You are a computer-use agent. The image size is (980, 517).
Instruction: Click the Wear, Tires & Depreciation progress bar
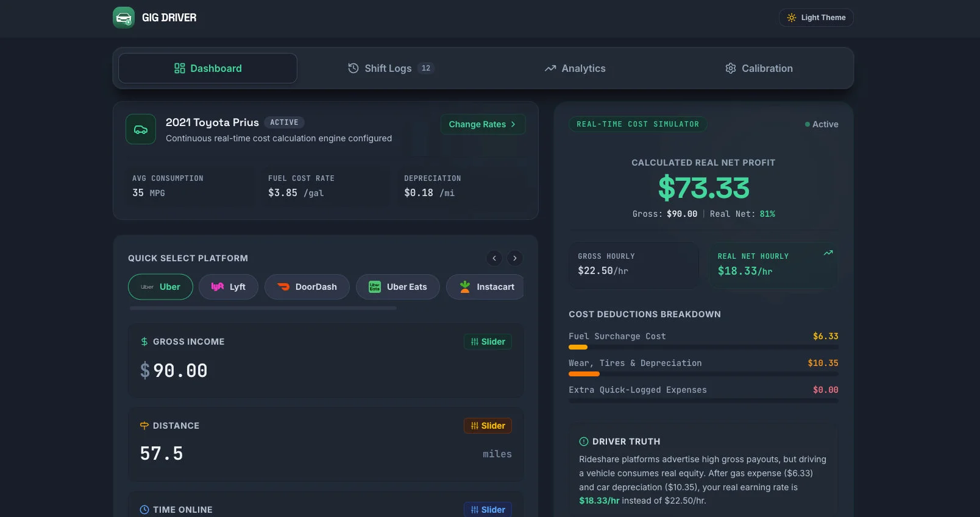(703, 374)
